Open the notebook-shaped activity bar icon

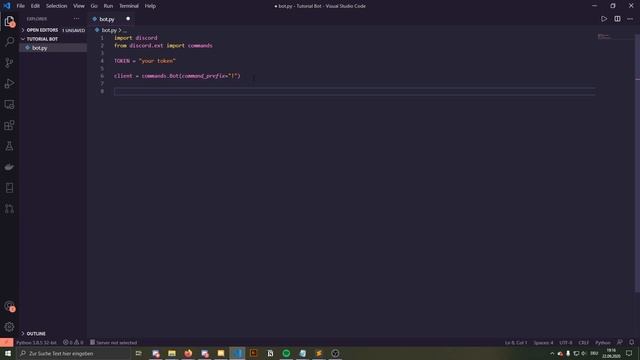(9, 188)
